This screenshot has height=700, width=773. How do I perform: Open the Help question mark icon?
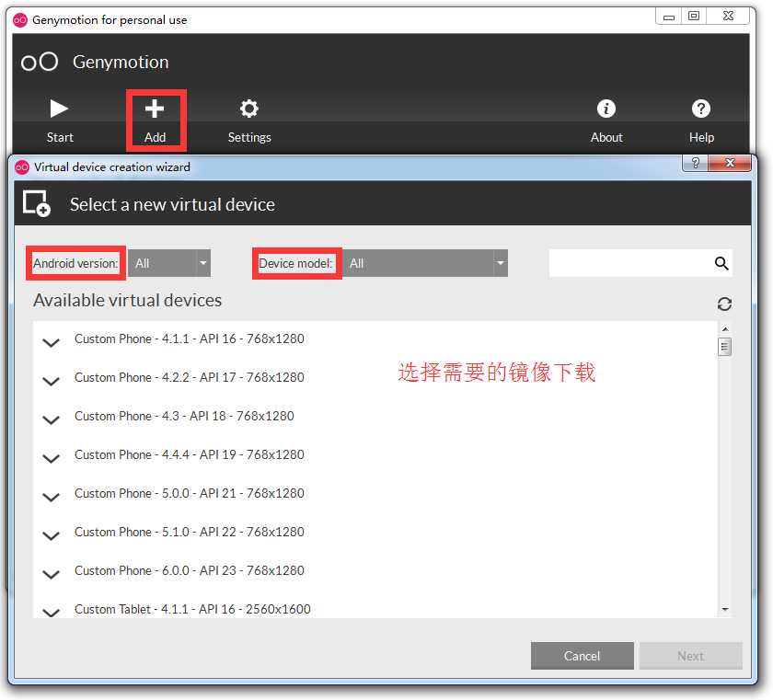tap(701, 109)
